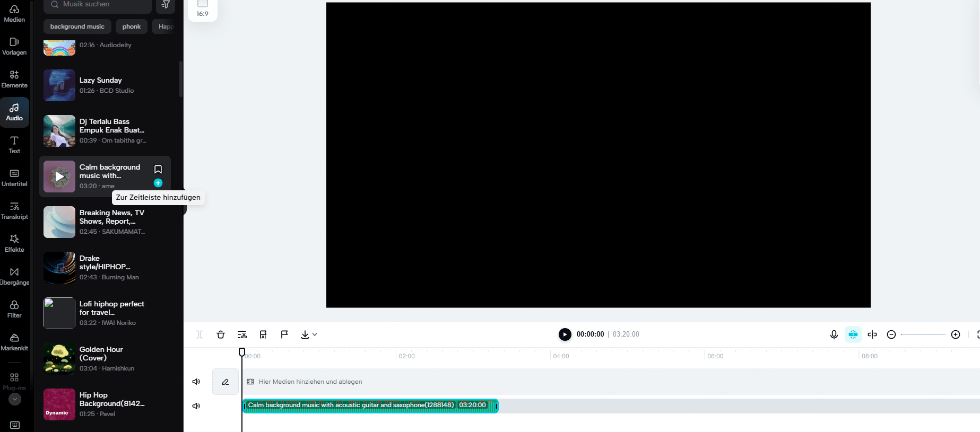Screen dimensions: 980x432
Task: Click the download icon in timeline toolbar
Action: (305, 334)
